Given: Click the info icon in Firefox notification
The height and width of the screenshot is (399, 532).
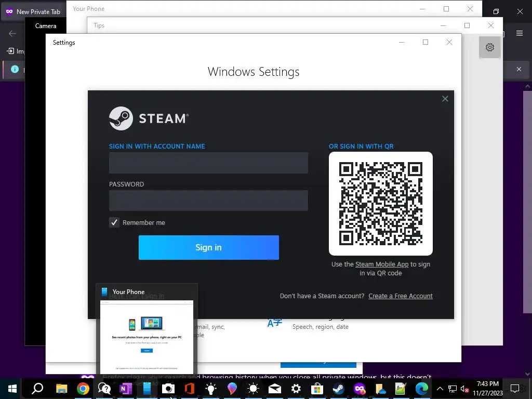Looking at the screenshot, I should [x=15, y=69].
